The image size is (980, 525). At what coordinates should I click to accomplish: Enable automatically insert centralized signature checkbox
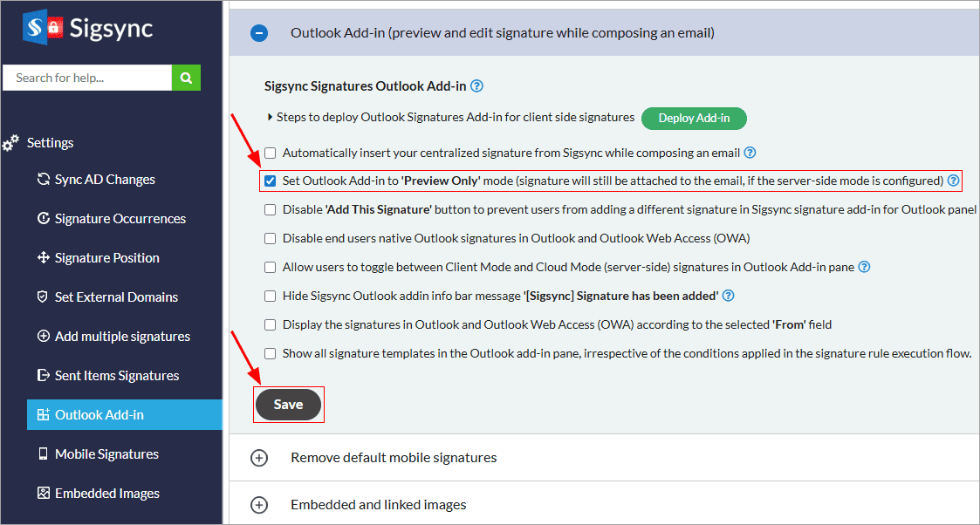pyautogui.click(x=271, y=153)
